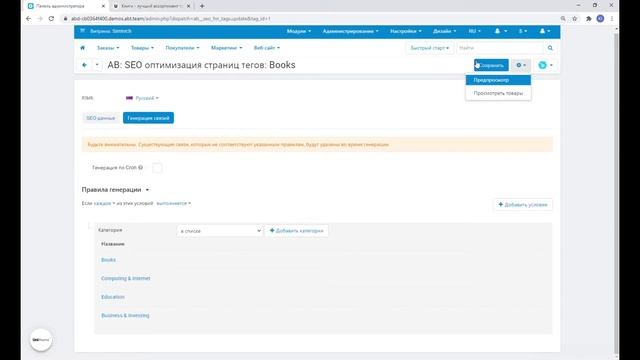Open the Модули menu
Screen dimensions: 640x360
tap(299, 31)
